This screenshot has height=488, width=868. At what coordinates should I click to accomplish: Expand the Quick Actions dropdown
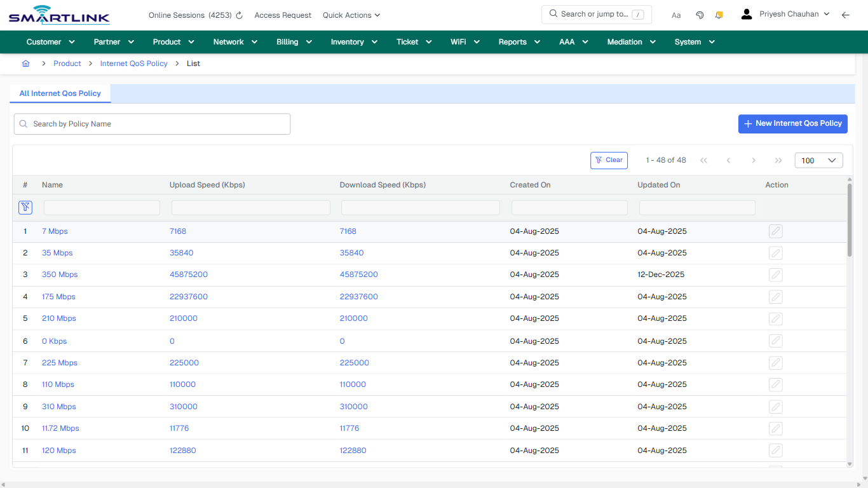351,15
